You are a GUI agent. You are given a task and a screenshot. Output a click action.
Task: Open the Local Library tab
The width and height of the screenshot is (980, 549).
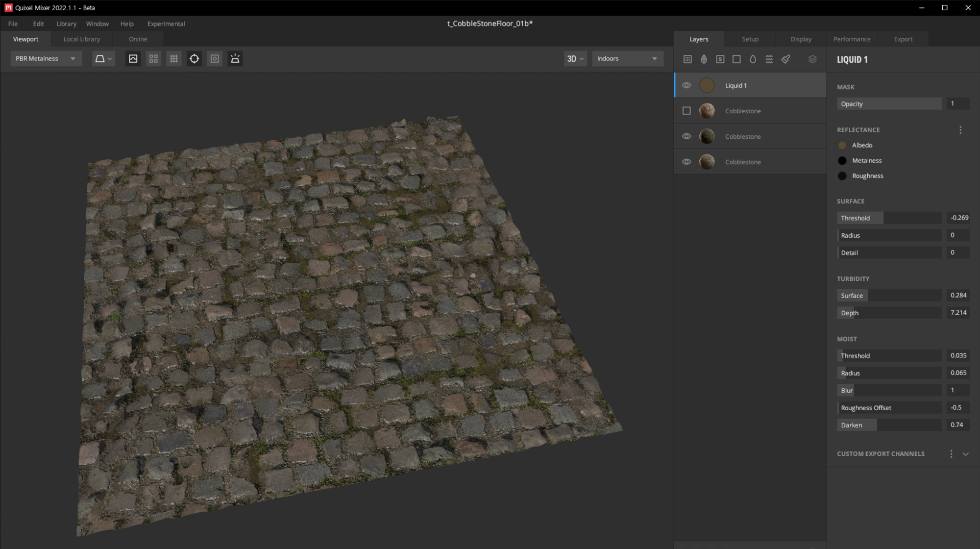(82, 39)
